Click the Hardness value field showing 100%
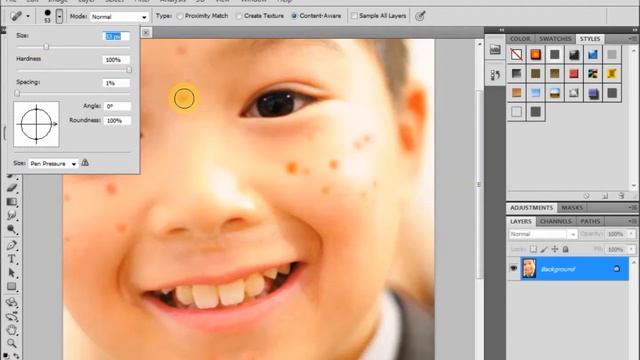Image resolution: width=640 pixels, height=360 pixels. pyautogui.click(x=116, y=60)
